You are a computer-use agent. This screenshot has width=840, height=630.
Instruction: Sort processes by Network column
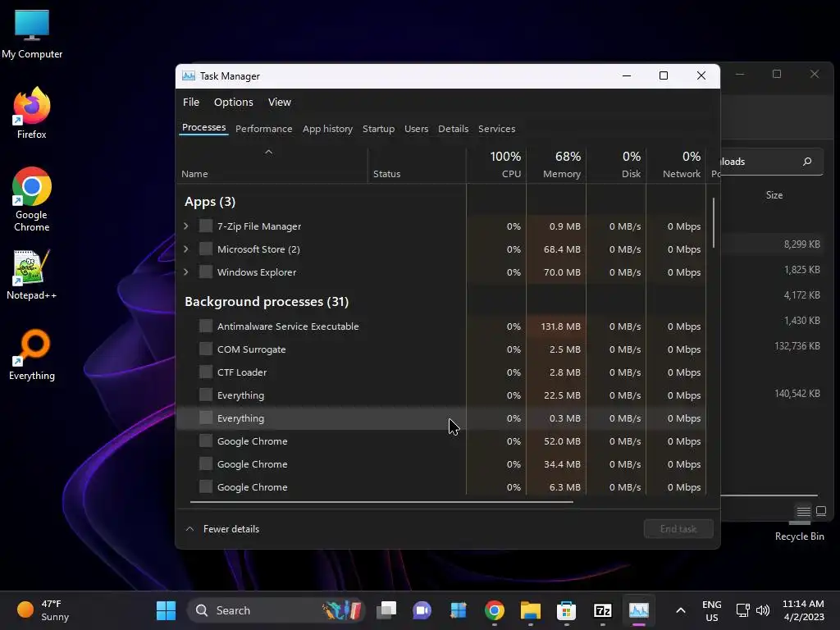click(677, 165)
